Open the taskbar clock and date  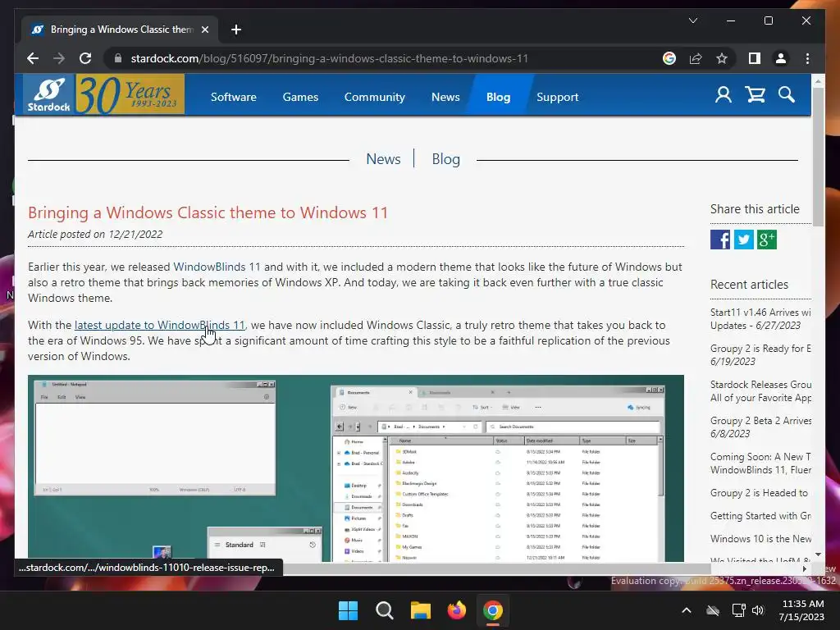(x=802, y=610)
